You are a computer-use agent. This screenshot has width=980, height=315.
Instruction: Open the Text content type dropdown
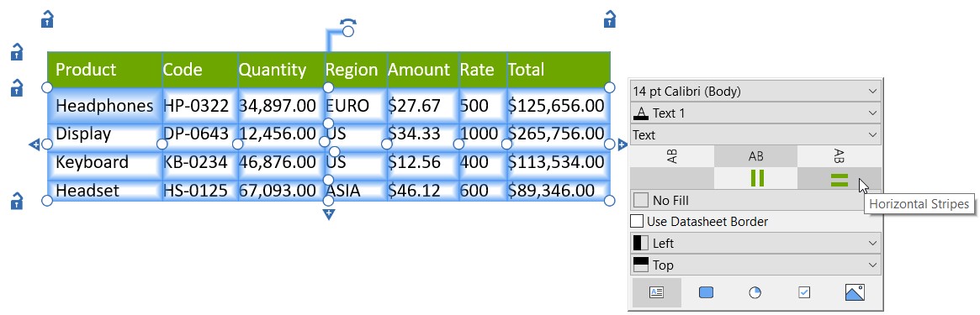point(755,134)
